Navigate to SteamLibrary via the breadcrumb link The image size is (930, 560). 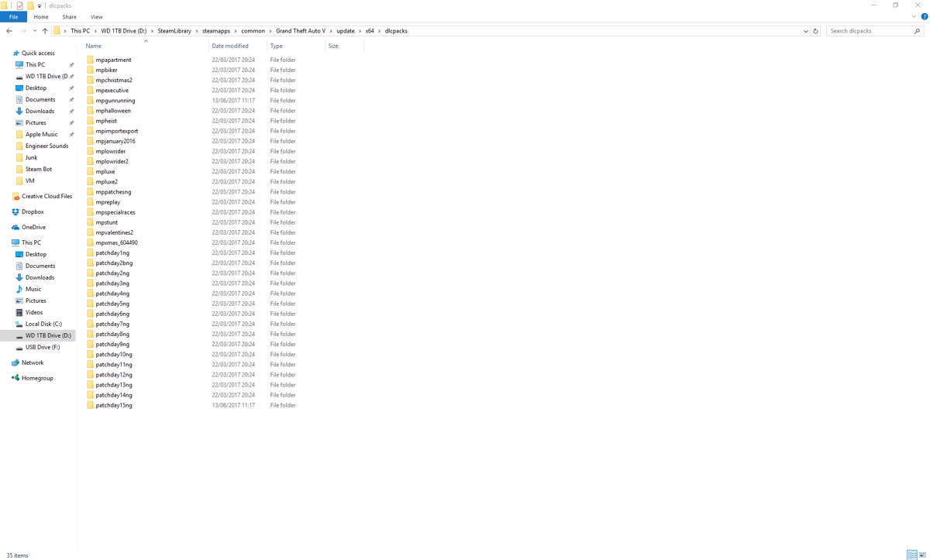coord(174,31)
